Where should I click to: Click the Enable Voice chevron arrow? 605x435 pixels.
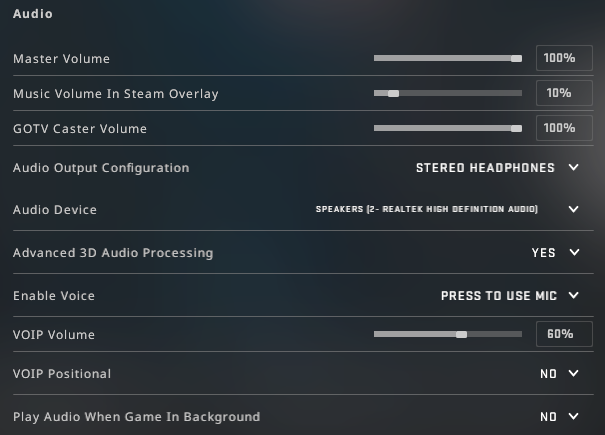(574, 296)
